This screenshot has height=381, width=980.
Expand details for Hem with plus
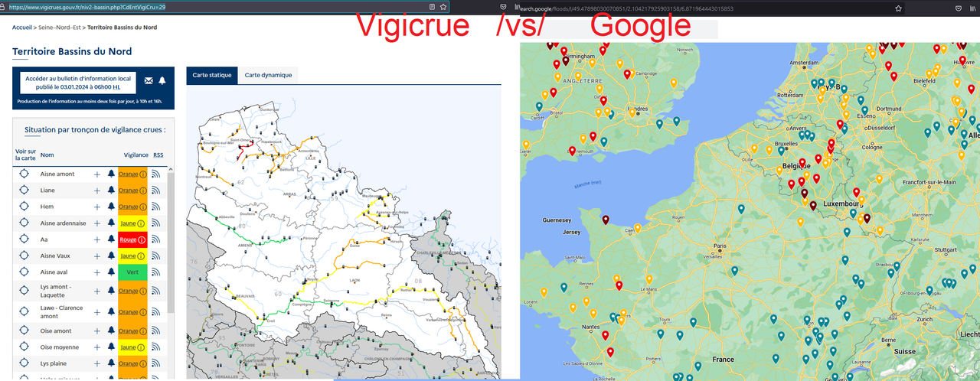[x=97, y=207]
